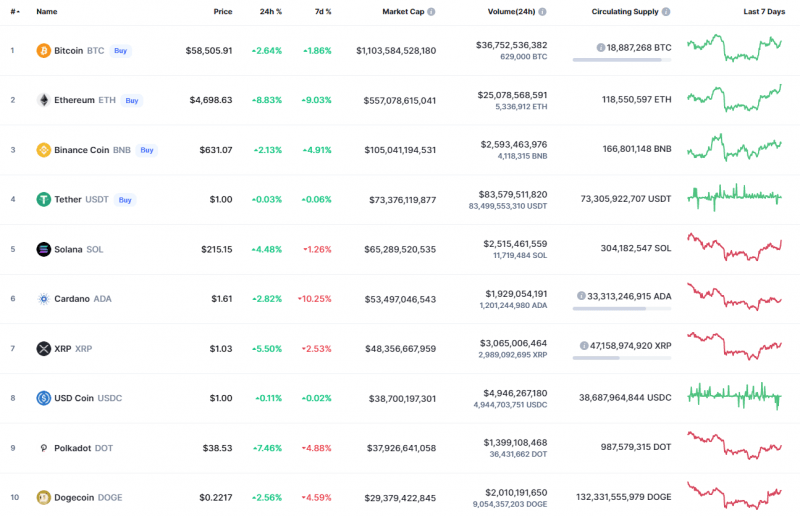Click Bitcoin market cap $1,103,584,528,180
The width and height of the screenshot is (800, 516).
[x=396, y=51]
